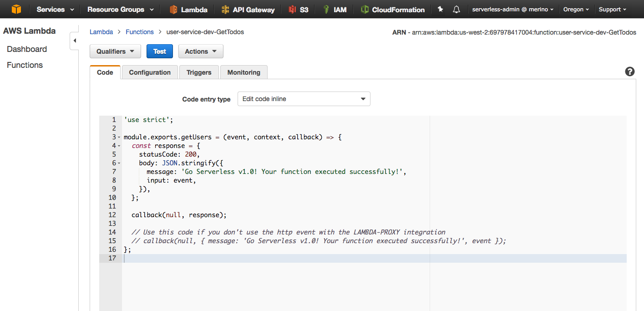Open the CloudFormation shortcut
This screenshot has height=311, width=644.
point(393,10)
